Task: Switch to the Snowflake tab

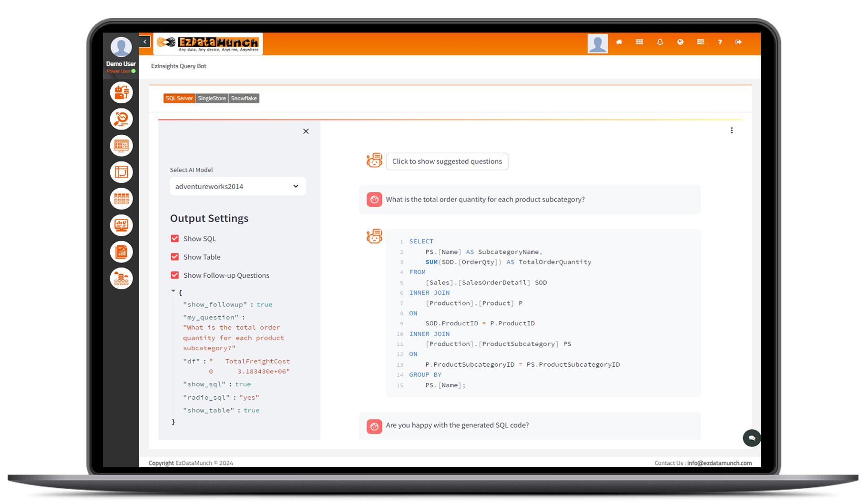Action: (244, 98)
